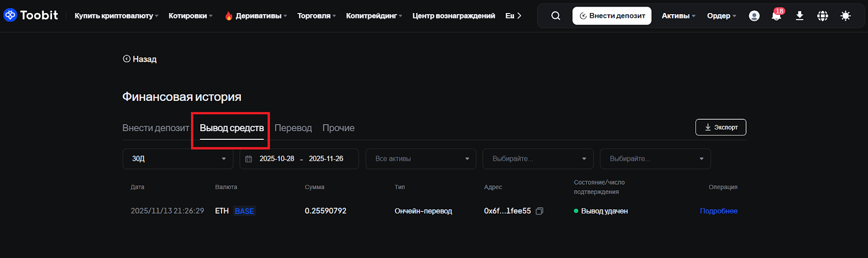Click the Подробнее link

(x=718, y=211)
